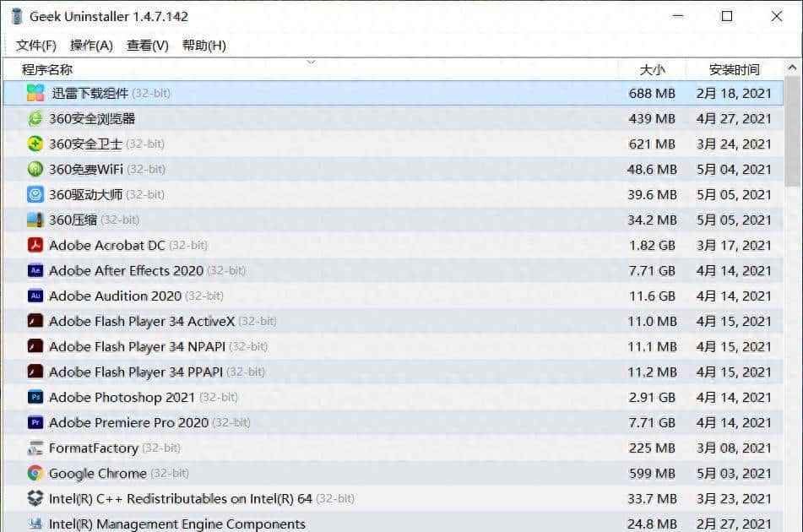Click the 3月 08, 2021 install date

[x=734, y=448]
